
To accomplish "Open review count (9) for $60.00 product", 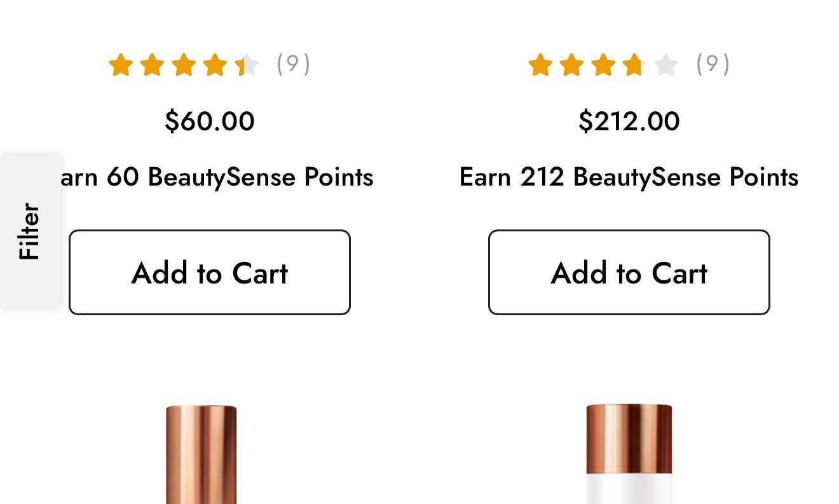I will pos(293,64).
